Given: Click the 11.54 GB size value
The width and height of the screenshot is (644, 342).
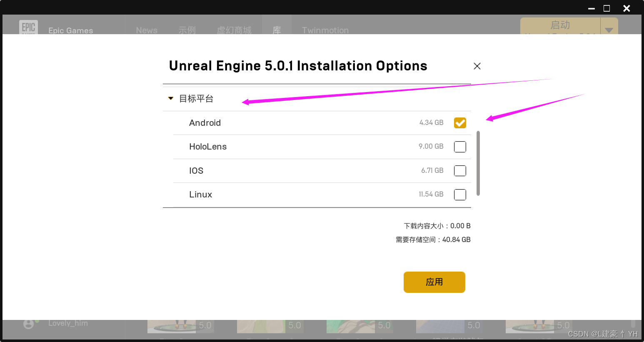Looking at the screenshot, I should point(431,194).
